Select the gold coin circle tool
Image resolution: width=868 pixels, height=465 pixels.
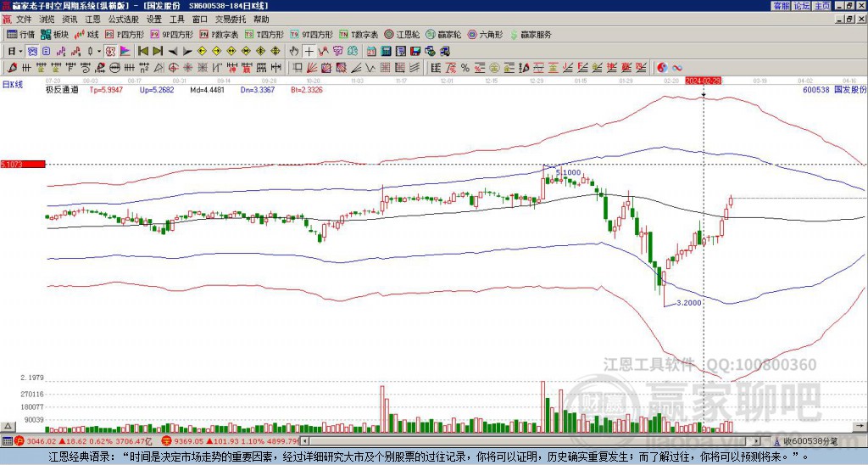[494, 68]
